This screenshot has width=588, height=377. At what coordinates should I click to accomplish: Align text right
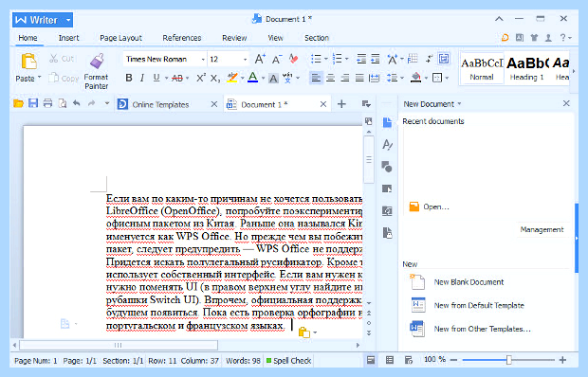click(x=345, y=78)
